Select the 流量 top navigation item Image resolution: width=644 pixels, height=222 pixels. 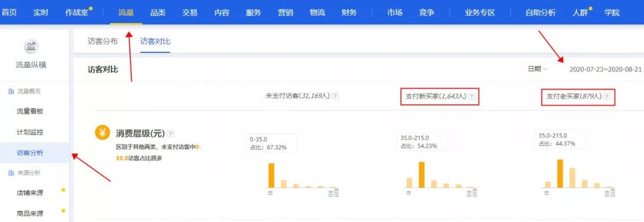click(126, 12)
